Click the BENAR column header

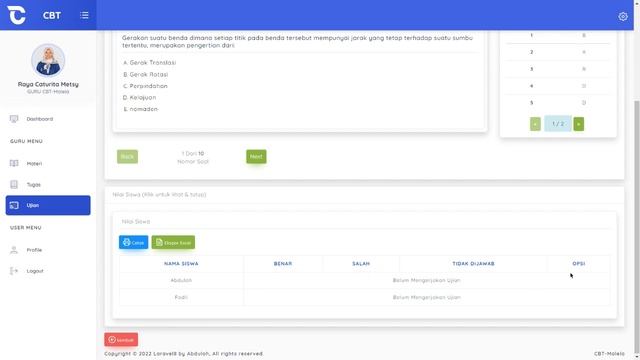pos(283,264)
